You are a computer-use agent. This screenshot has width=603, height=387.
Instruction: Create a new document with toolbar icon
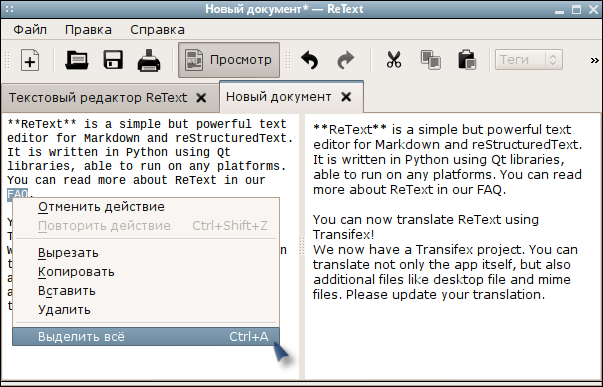30,60
